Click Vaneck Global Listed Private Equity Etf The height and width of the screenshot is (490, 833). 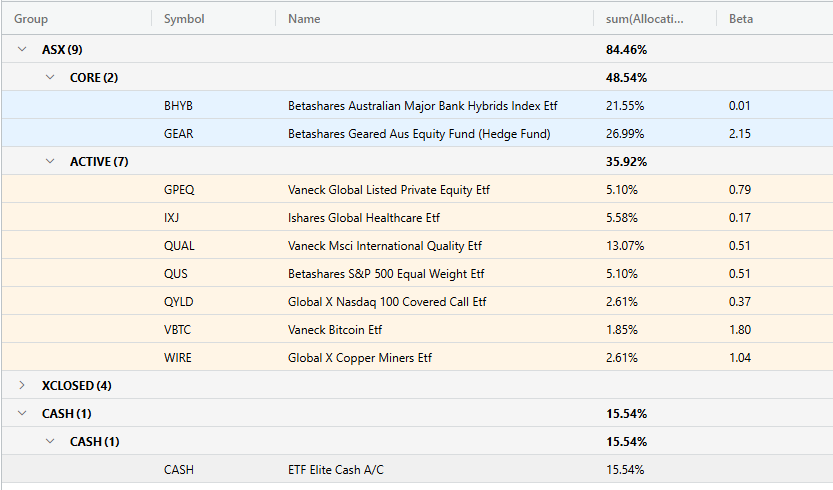tap(389, 190)
